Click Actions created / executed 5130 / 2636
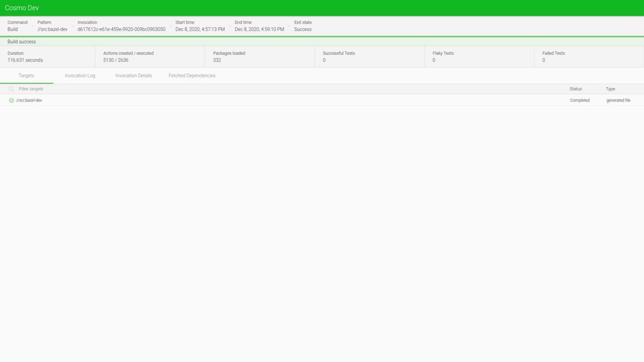Viewport: 644px width, 362px height. click(116, 60)
